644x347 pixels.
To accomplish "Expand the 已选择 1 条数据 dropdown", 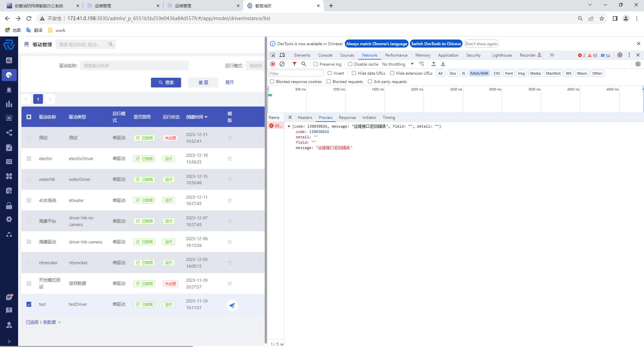I will [x=43, y=322].
